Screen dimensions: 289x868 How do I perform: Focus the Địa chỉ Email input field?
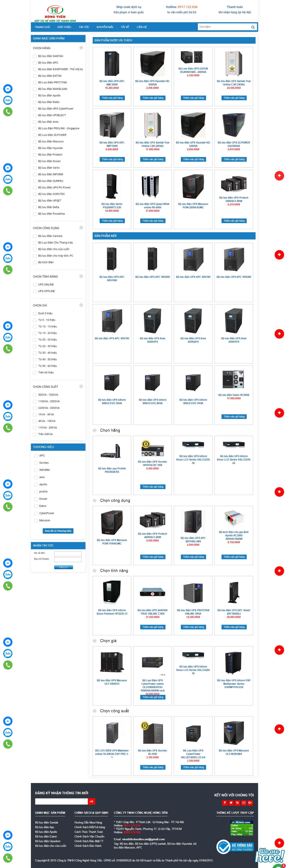point(68,560)
